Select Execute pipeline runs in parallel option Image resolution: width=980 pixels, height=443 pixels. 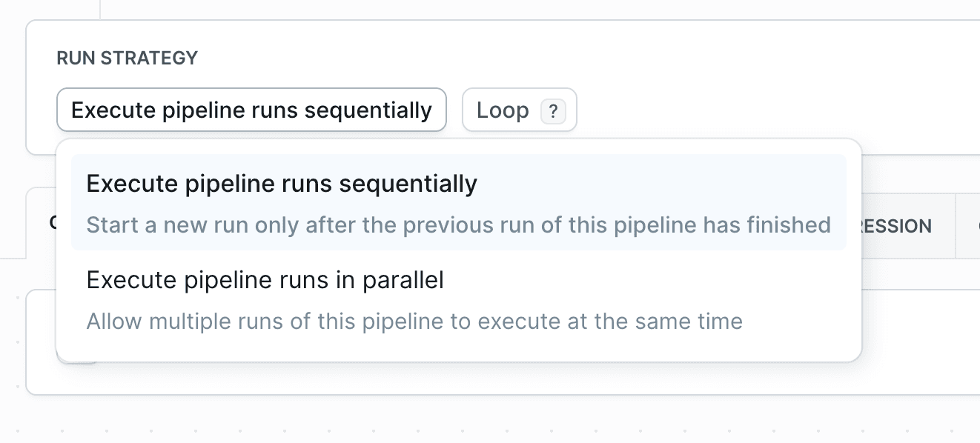pyautogui.click(x=265, y=279)
